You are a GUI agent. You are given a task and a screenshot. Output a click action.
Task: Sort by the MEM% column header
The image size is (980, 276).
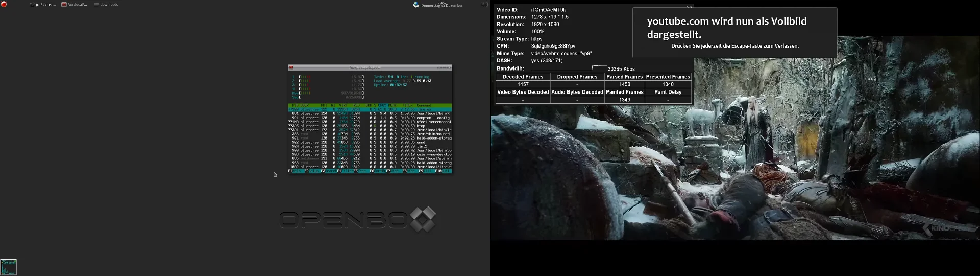pos(392,105)
